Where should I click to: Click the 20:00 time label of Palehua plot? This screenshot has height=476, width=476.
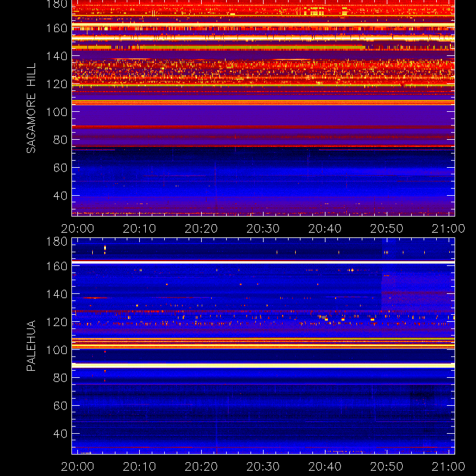point(78,466)
